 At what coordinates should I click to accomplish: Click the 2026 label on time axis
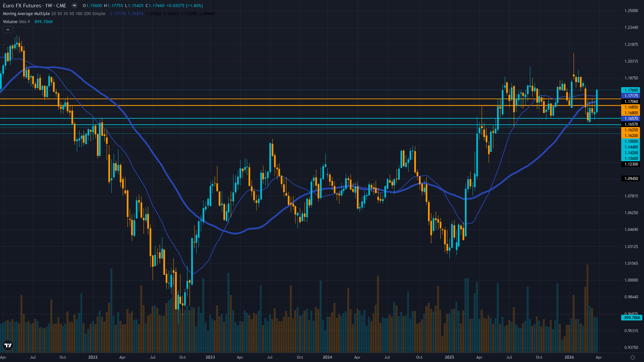pos(569,357)
